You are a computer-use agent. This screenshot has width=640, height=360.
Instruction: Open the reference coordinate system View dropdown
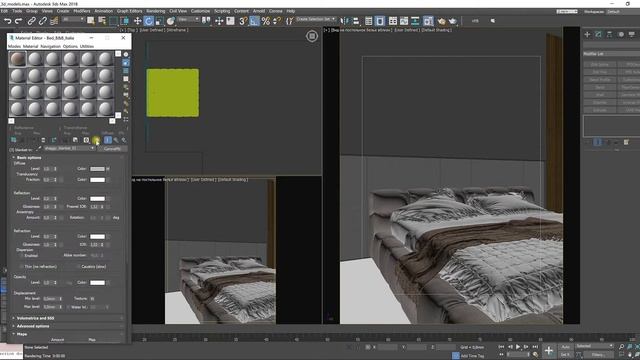click(x=188, y=20)
